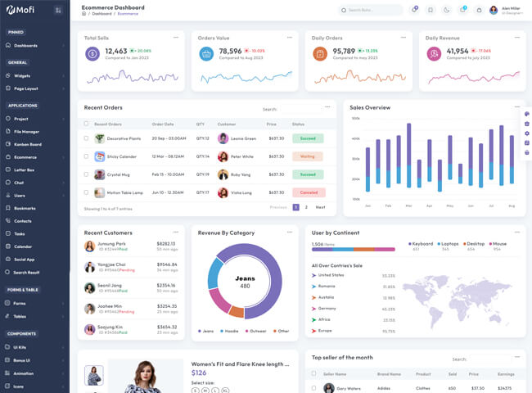Click the Dashboard breadcrumb link
Image resolution: width=532 pixels, height=393 pixels.
click(101, 14)
